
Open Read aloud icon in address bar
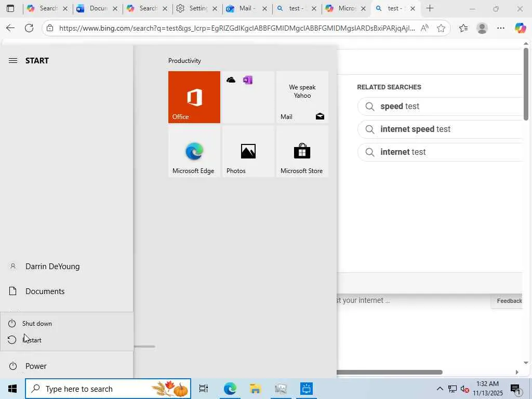[424, 28]
